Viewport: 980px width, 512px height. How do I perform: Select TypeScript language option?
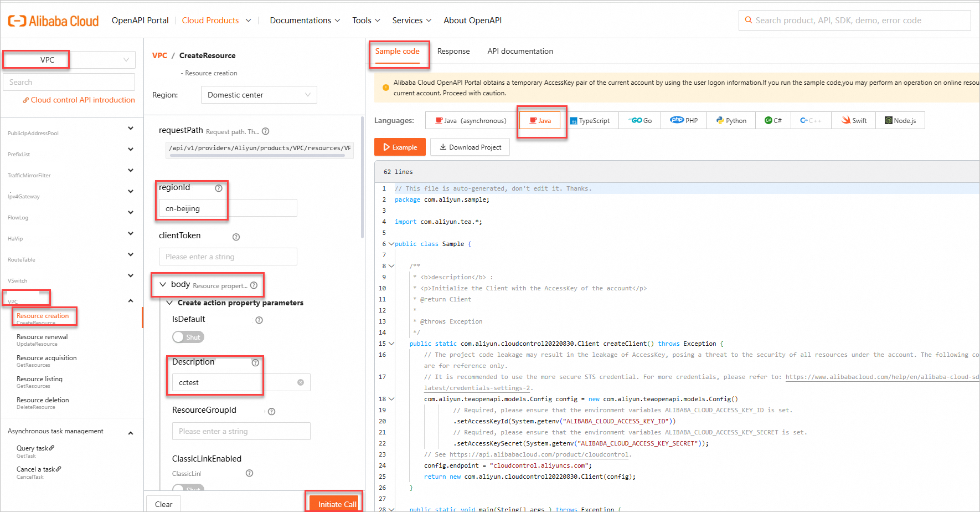tap(590, 120)
